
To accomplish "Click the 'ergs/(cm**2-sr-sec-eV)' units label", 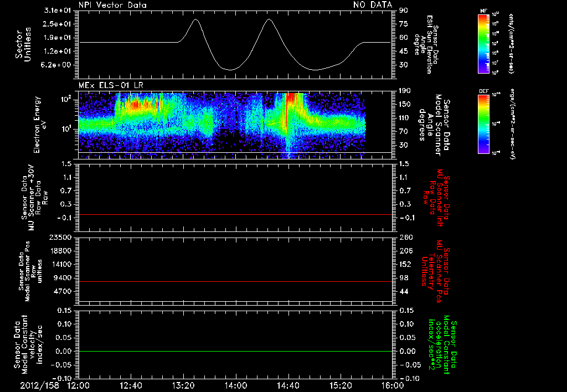I will pos(513,124).
